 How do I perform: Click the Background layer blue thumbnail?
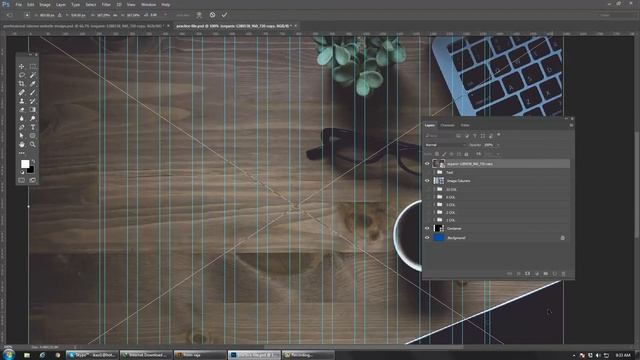point(438,238)
